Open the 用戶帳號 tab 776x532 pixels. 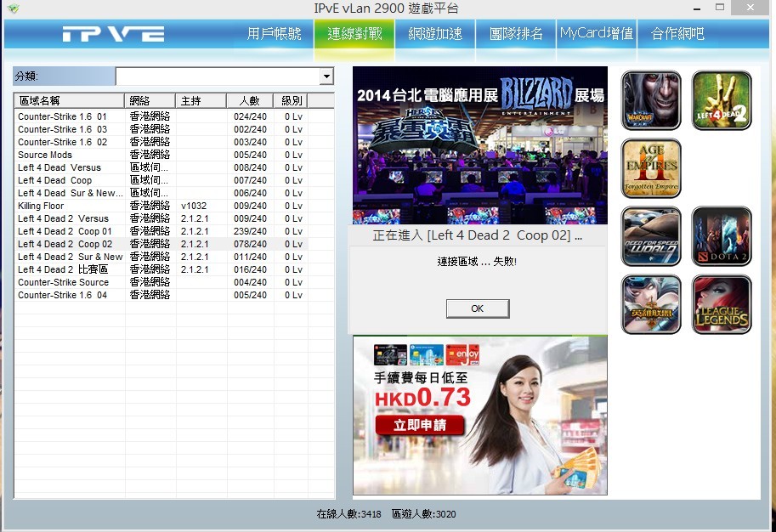(274, 34)
